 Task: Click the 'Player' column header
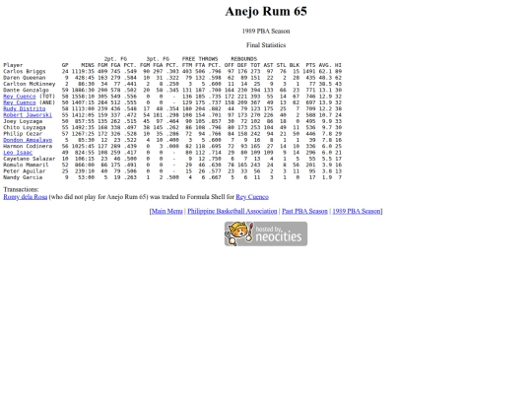pos(13,65)
